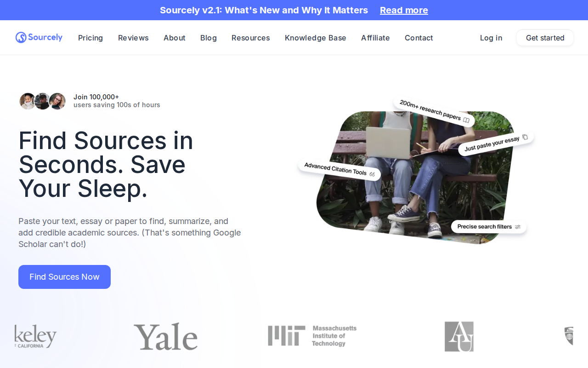The width and height of the screenshot is (588, 368).
Task: Click the copy icon on paste essay tag
Action: (525, 137)
